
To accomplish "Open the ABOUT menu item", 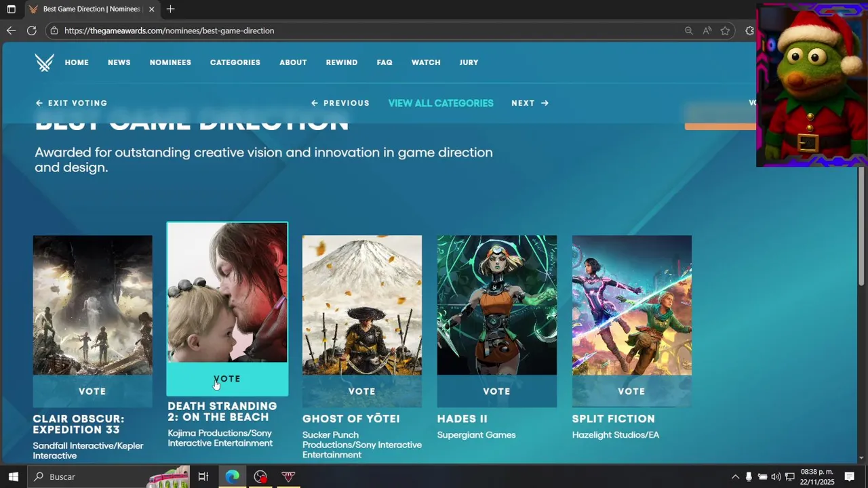I will (293, 62).
